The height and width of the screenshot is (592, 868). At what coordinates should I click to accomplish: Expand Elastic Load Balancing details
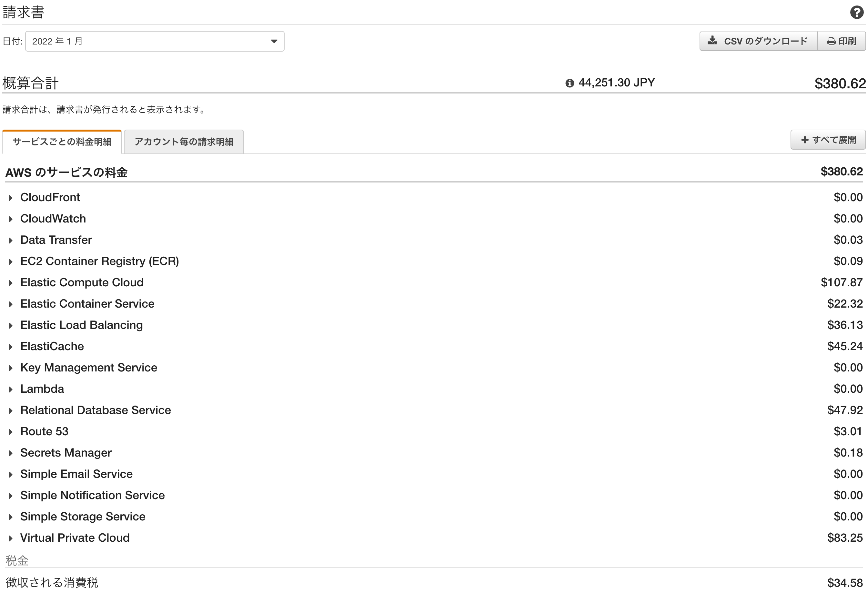(11, 325)
